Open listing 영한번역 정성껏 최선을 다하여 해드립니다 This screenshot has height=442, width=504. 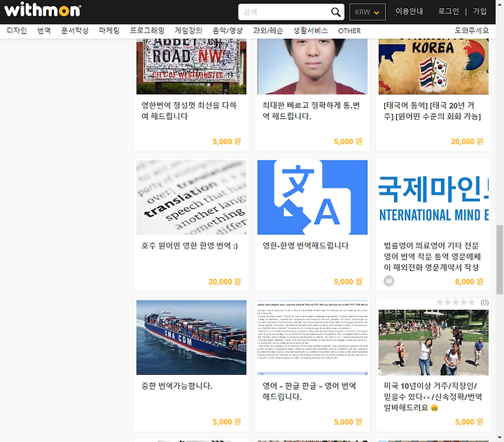pos(189,111)
